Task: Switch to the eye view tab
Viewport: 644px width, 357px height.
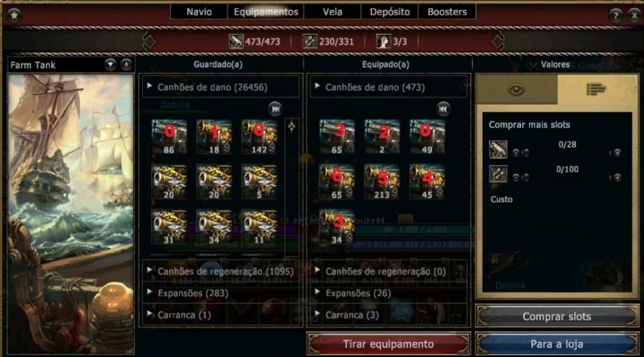Action: click(516, 89)
